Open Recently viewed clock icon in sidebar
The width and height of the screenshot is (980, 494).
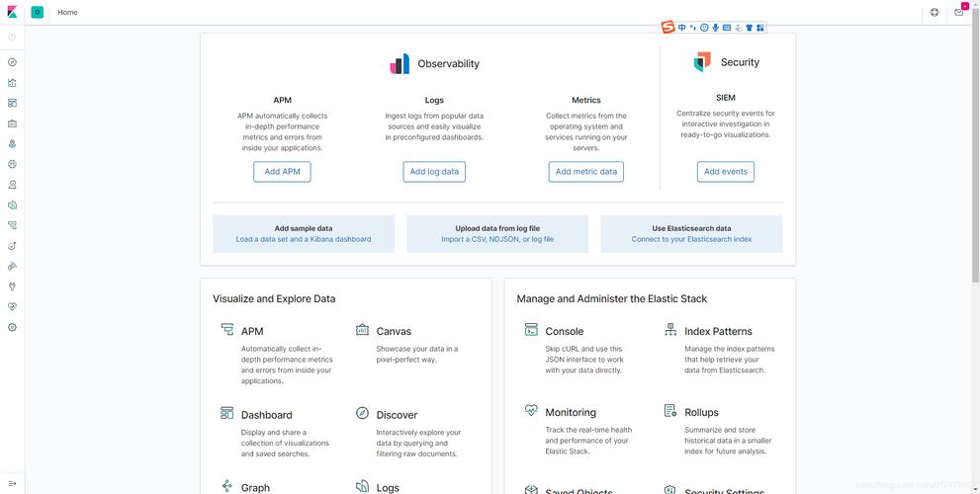[12, 38]
